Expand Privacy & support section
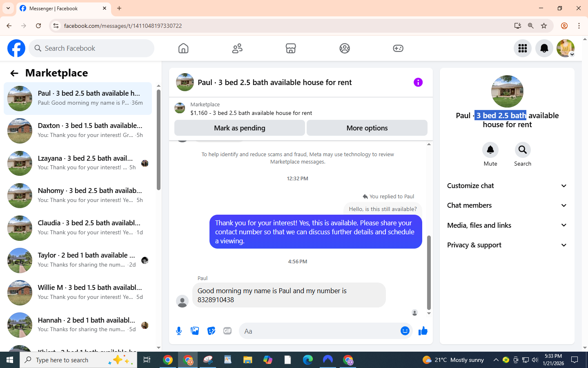 (507, 245)
